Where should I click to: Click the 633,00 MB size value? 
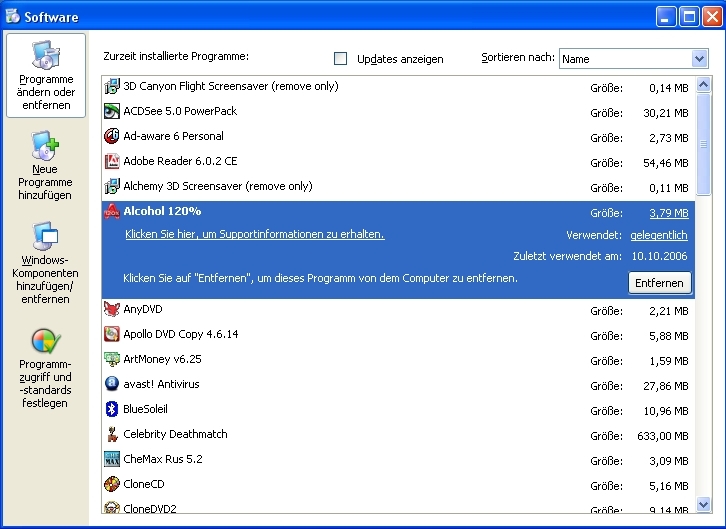coord(663,436)
